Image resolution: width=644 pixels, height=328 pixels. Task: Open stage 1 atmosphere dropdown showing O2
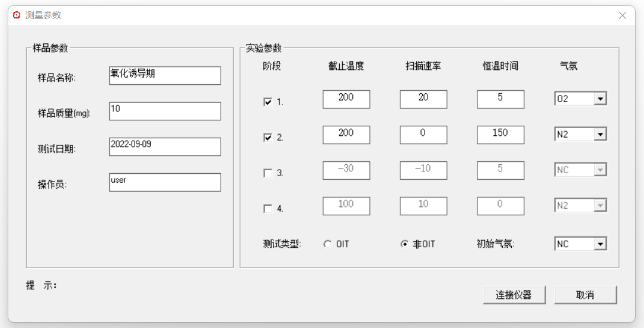pyautogui.click(x=600, y=99)
